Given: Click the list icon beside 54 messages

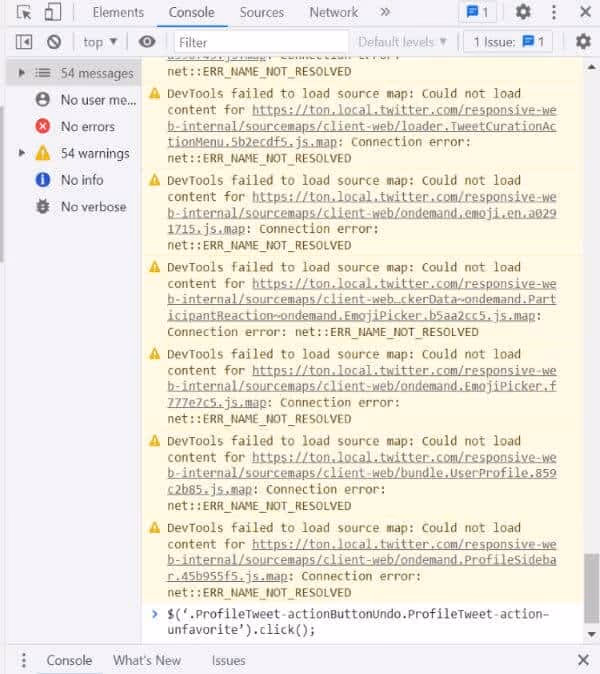Looking at the screenshot, I should point(43,73).
